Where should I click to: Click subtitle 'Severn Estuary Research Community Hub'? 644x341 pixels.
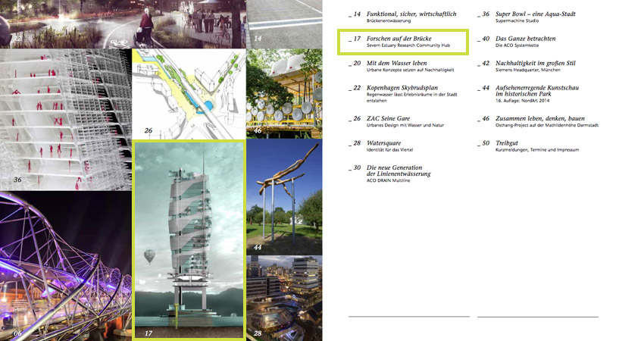click(408, 45)
